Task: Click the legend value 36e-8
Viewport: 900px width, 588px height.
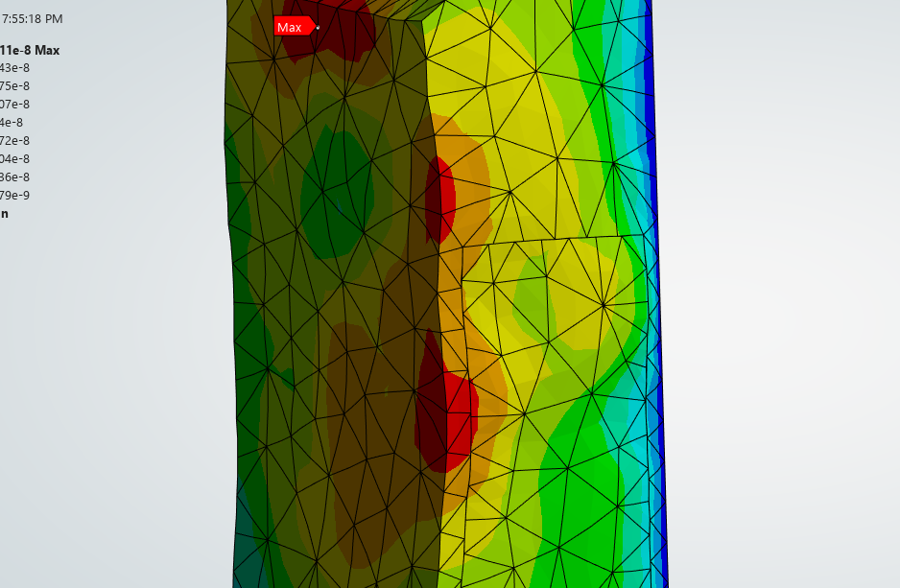Action: [x=15, y=177]
